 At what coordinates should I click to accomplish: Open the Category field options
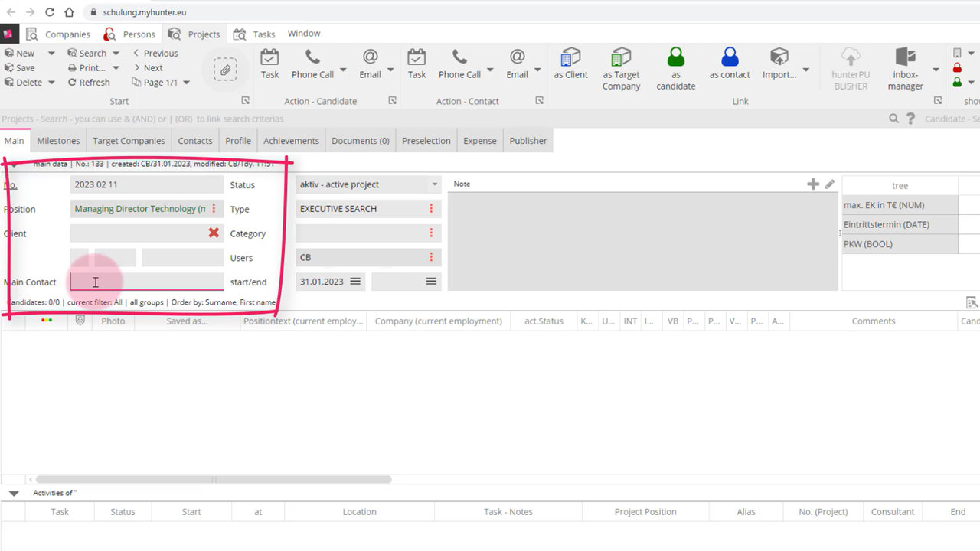431,233
